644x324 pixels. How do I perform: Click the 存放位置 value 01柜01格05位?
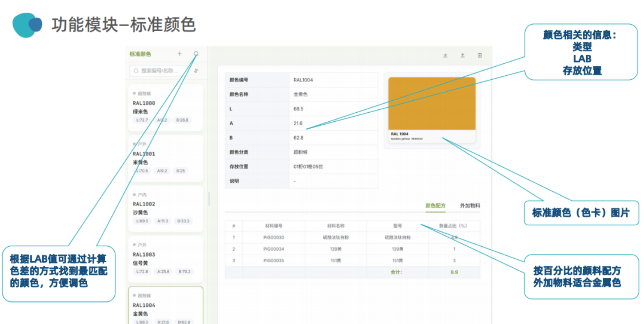coord(308,167)
